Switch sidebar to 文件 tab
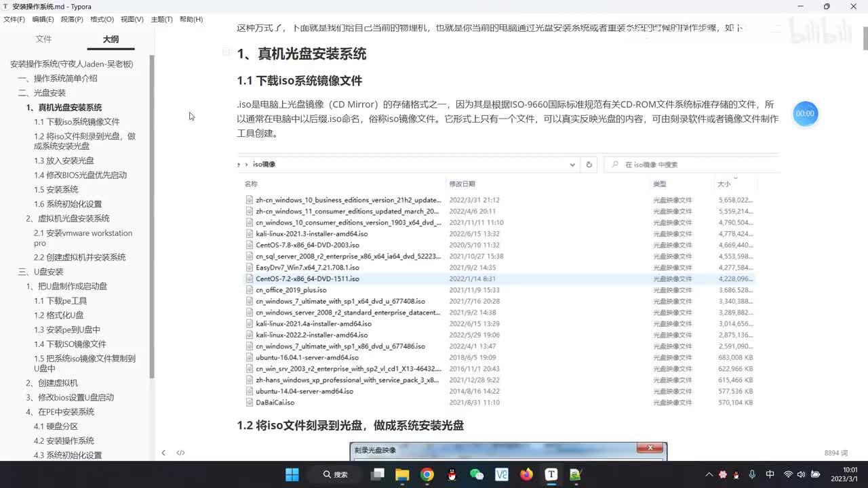The width and height of the screenshot is (868, 488). 43,39
